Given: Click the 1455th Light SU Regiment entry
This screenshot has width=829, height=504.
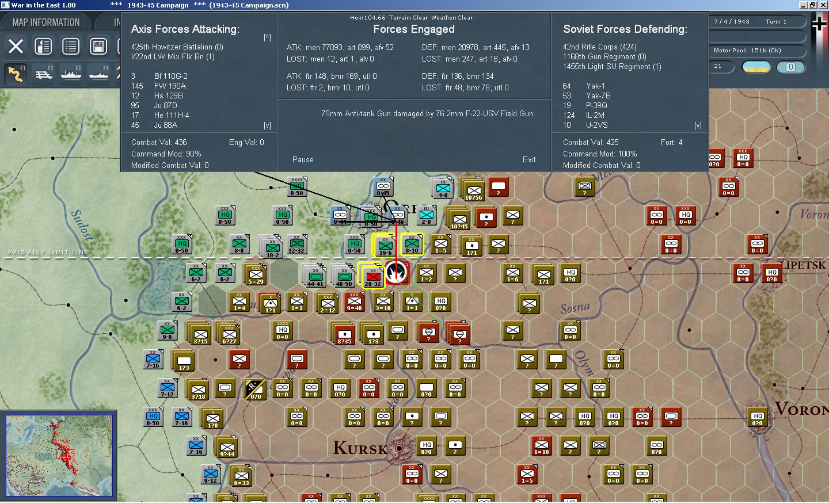Looking at the screenshot, I should [x=612, y=66].
